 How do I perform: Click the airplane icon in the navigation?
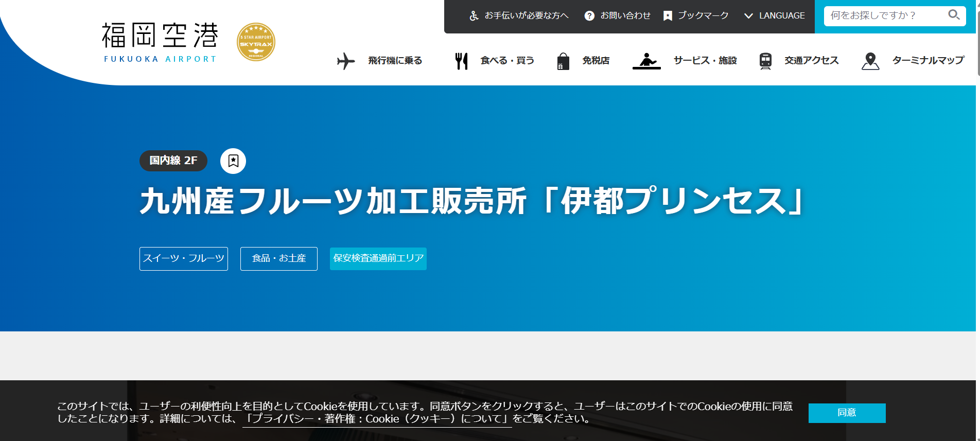(x=346, y=61)
